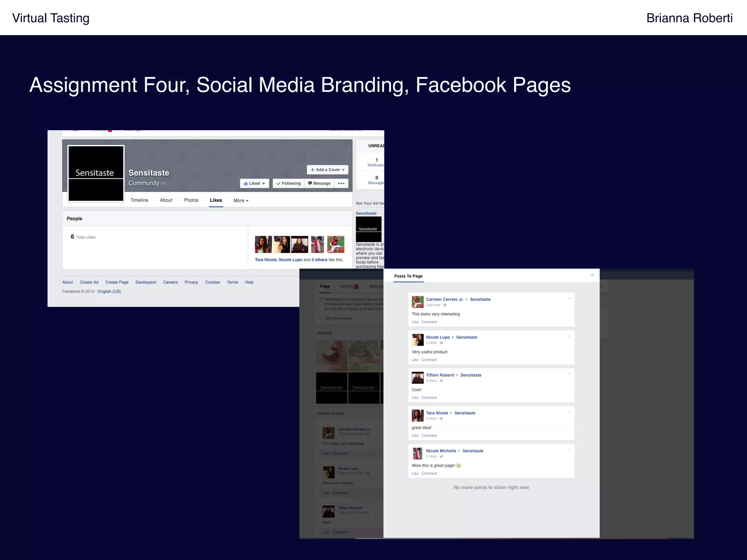Click Carmen Cerreto Jr. name in dialog
Viewport: 747px width, 560px height.
point(445,299)
